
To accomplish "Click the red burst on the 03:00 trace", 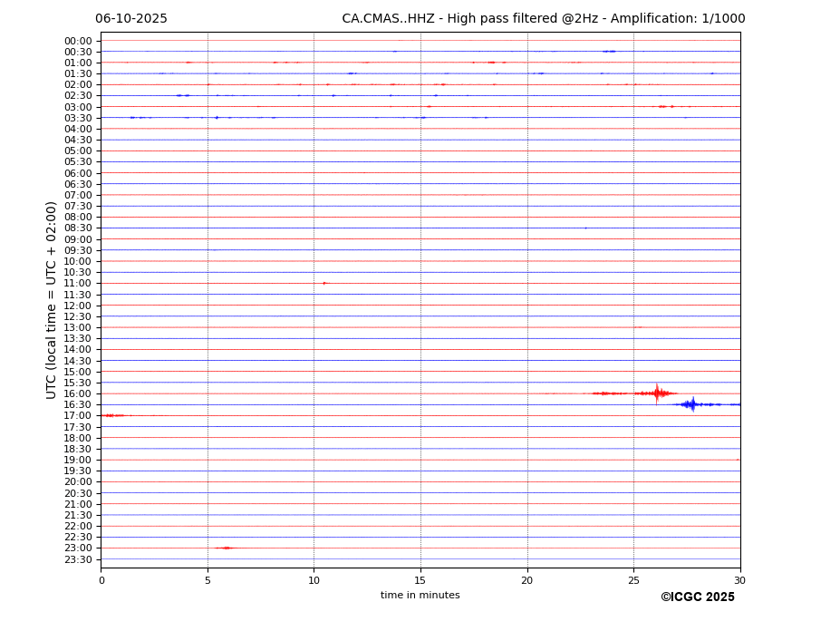I will click(x=664, y=107).
